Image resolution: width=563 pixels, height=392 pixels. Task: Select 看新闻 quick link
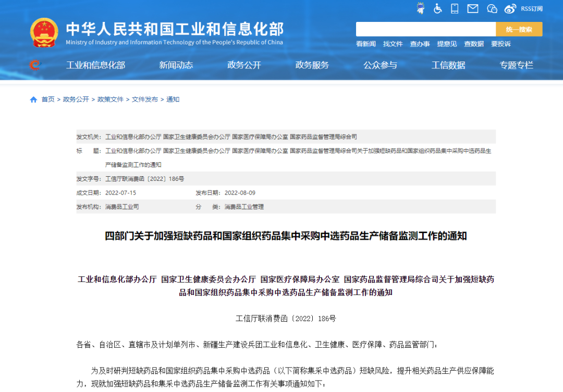(366, 44)
